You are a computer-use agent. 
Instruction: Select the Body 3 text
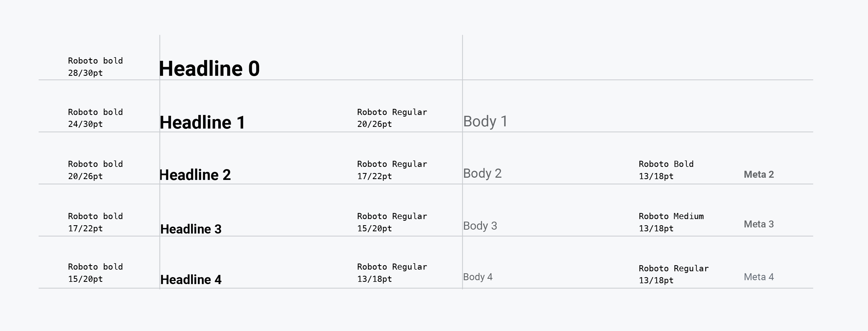[x=480, y=225]
